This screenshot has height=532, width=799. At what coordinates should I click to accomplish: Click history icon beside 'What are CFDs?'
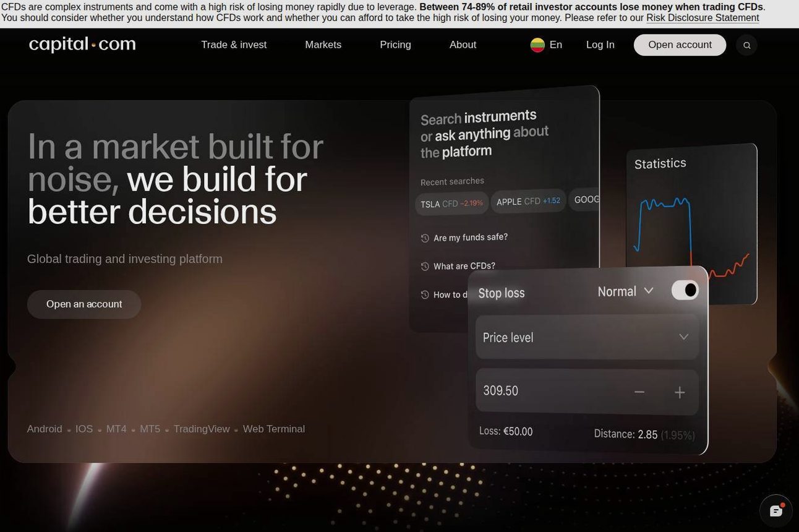click(x=425, y=267)
